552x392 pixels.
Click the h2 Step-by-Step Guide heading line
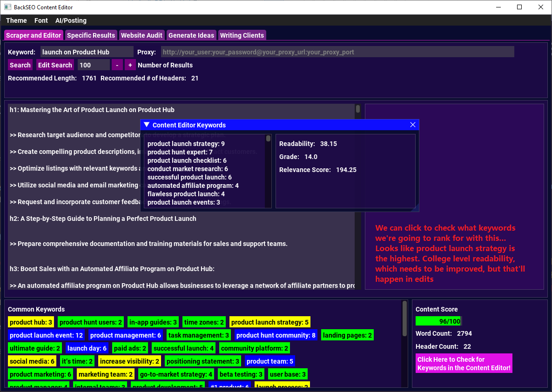pyautogui.click(x=103, y=219)
